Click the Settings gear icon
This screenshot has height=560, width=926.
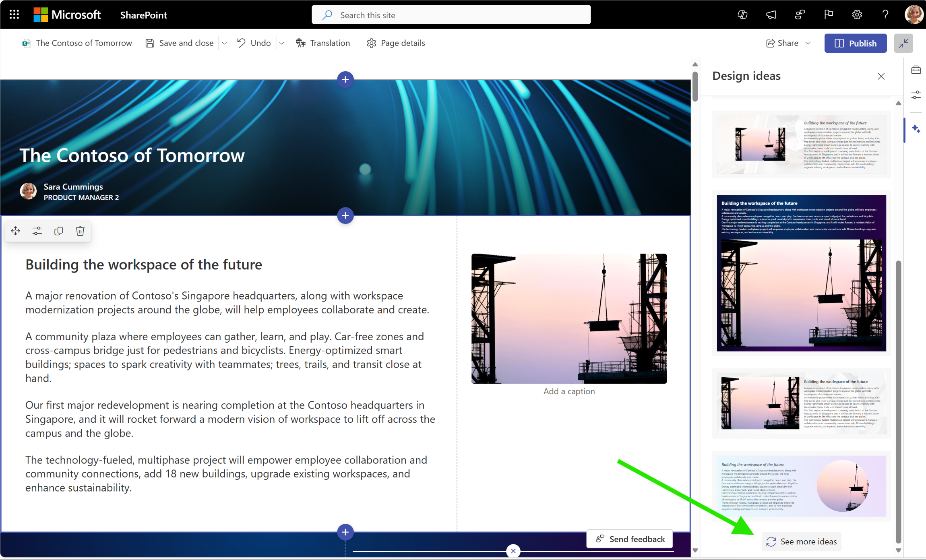point(857,14)
